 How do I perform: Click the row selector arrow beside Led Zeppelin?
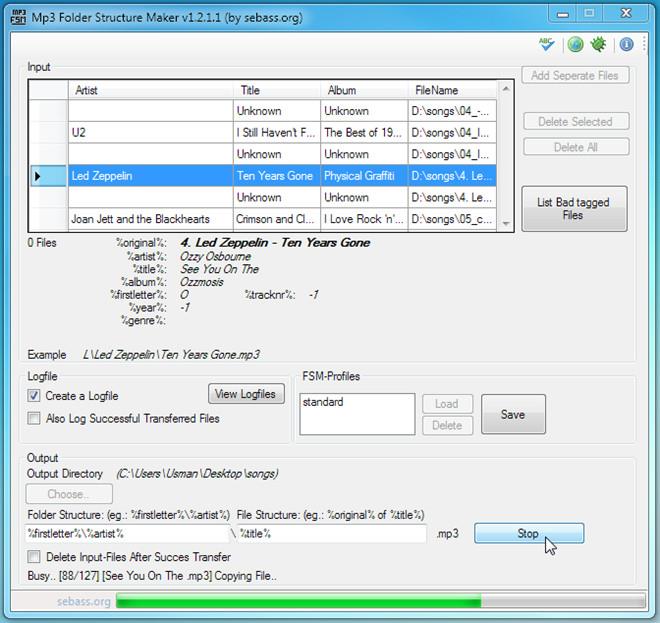pos(39,176)
